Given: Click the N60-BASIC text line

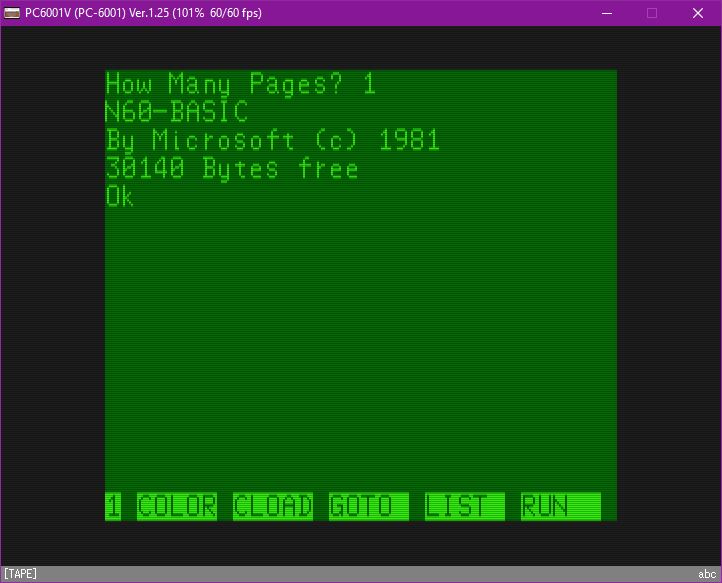Looking at the screenshot, I should pos(176,112).
